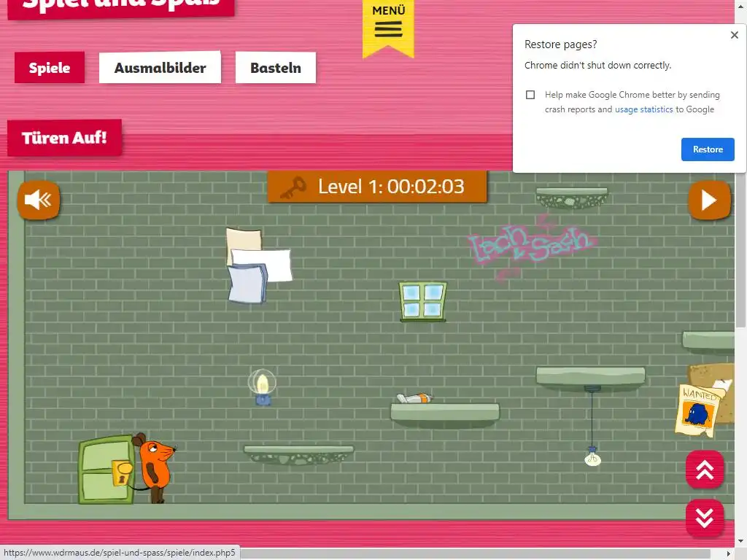Image resolution: width=747 pixels, height=560 pixels.
Task: Click the red double up-arrow button
Action: [705, 470]
